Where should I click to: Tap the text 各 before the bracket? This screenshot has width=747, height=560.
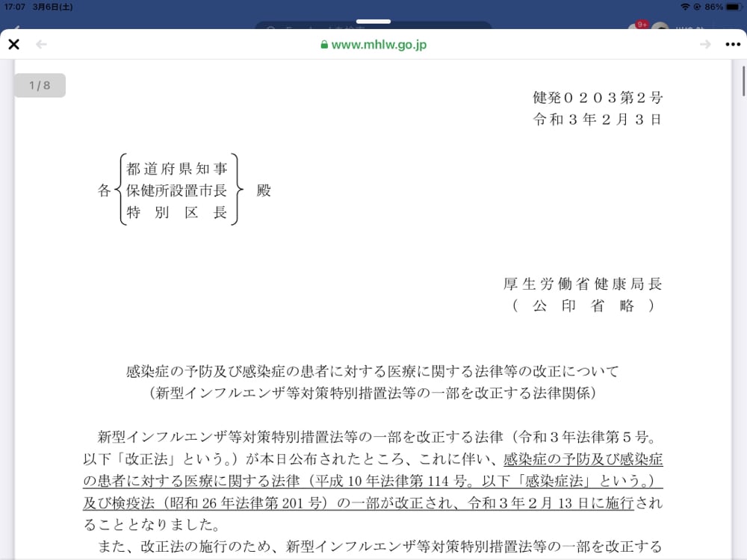(x=105, y=190)
